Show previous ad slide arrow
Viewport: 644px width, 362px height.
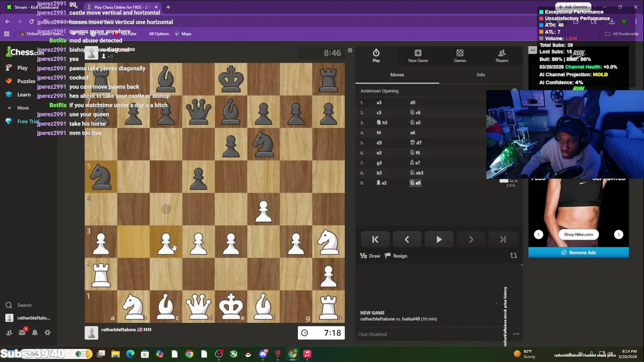[538, 234]
